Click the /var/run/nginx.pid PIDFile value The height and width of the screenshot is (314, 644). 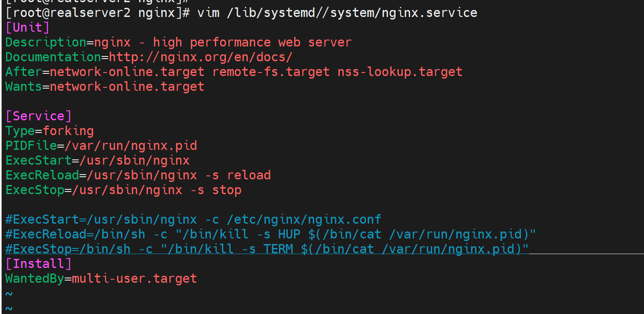[131, 145]
